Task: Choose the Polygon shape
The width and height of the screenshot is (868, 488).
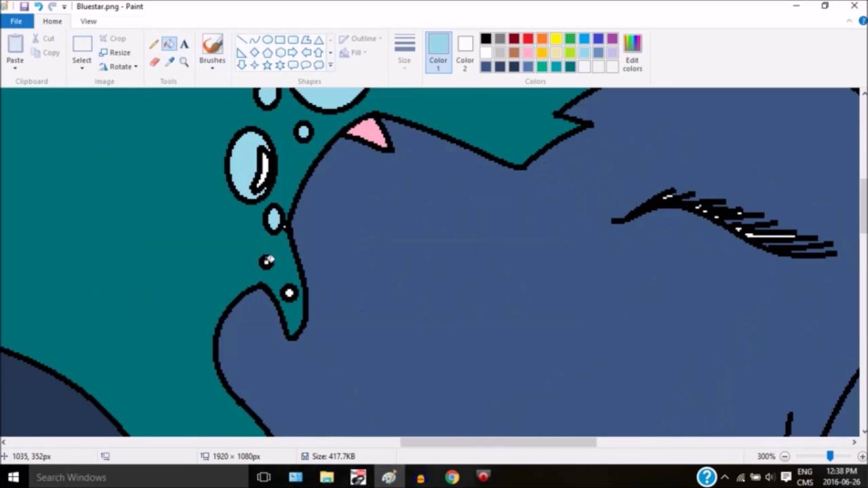Action: [306, 40]
